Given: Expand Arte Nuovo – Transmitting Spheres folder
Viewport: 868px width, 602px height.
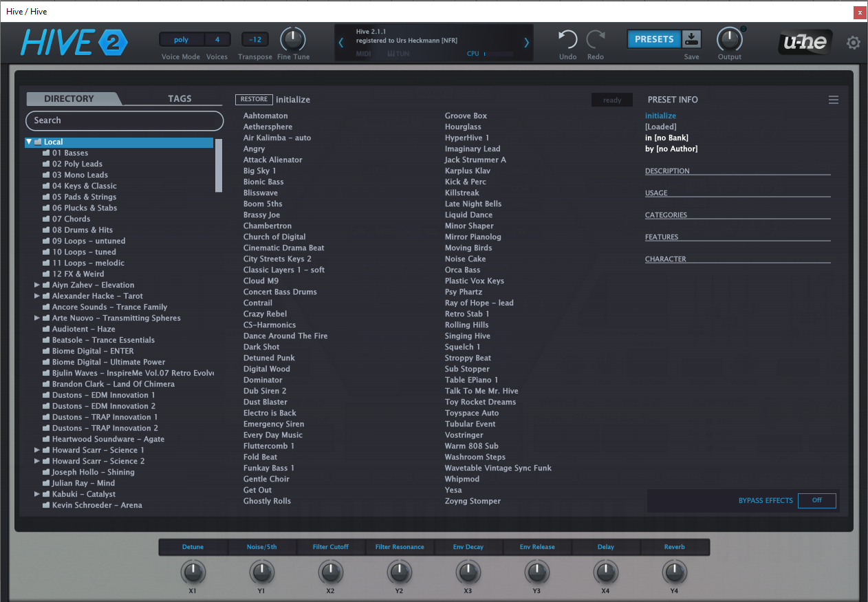Looking at the screenshot, I should coord(37,318).
